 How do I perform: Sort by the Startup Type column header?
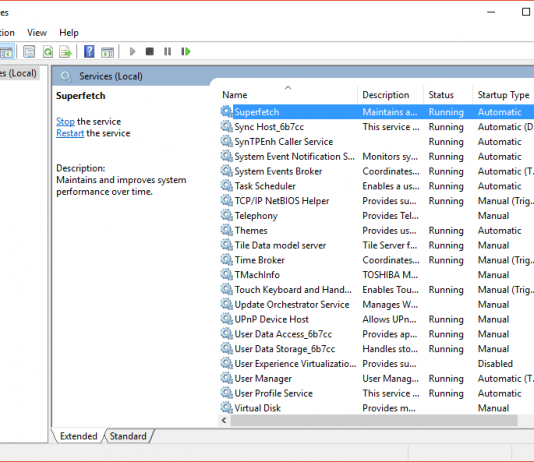503,95
